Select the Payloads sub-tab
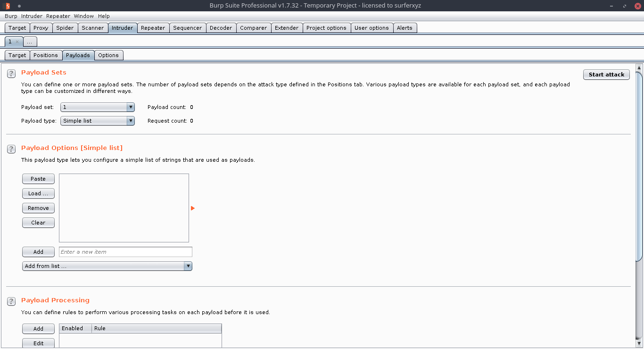 click(x=78, y=55)
